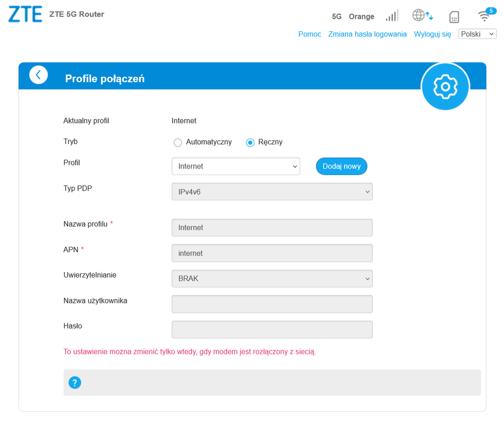The width and height of the screenshot is (504, 430).
Task: Open Pomoc from the top navigation
Action: 309,34
